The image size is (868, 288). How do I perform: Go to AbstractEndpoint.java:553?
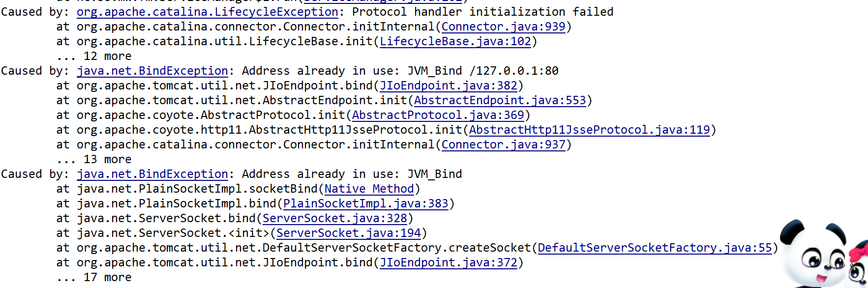(x=500, y=100)
